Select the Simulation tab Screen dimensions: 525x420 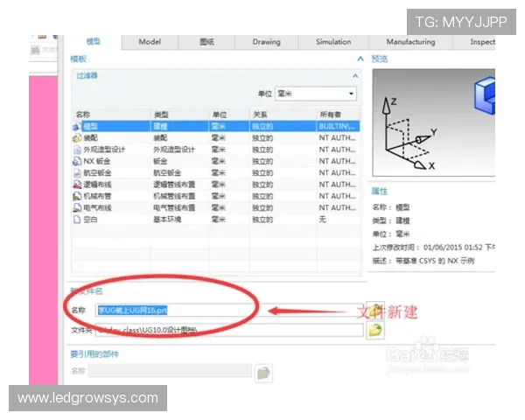click(333, 42)
